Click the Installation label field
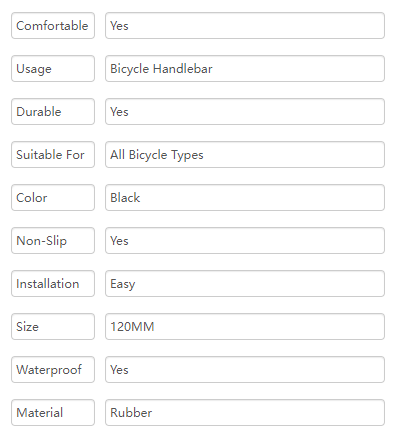Image resolution: width=401 pixels, height=436 pixels. 53,284
